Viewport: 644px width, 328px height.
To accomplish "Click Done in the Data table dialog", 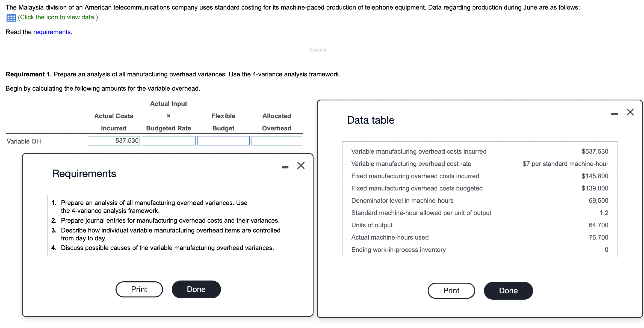I will pos(508,291).
